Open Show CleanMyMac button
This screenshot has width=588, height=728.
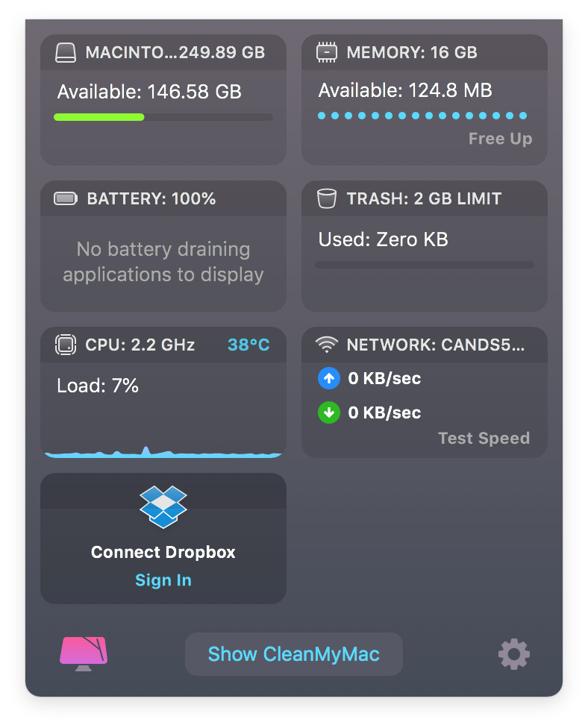pyautogui.click(x=293, y=654)
